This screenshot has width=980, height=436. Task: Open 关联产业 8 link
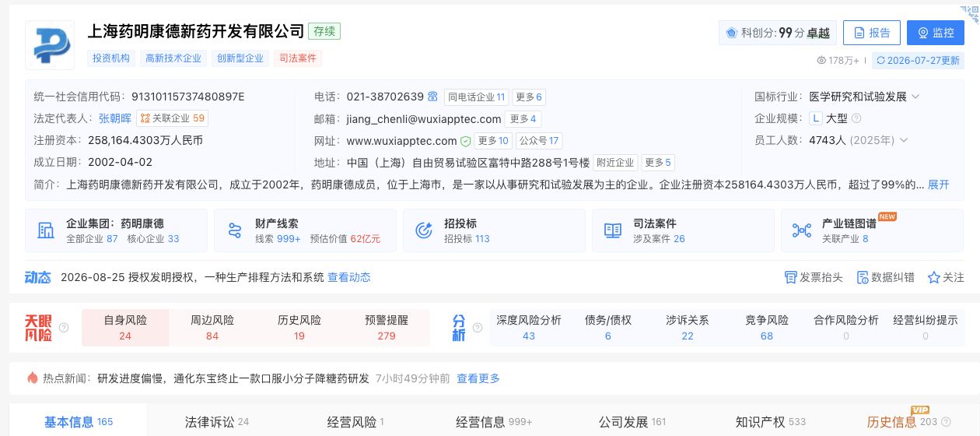tap(845, 239)
